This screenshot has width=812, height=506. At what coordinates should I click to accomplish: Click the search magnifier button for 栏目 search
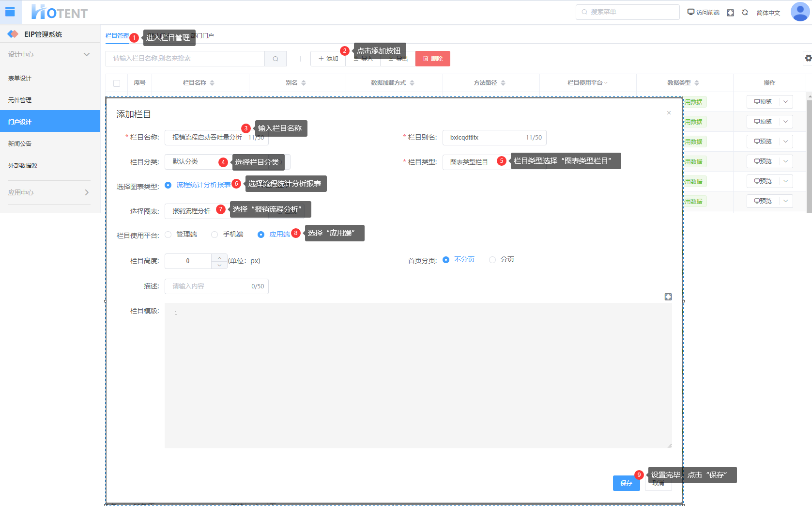pos(276,59)
